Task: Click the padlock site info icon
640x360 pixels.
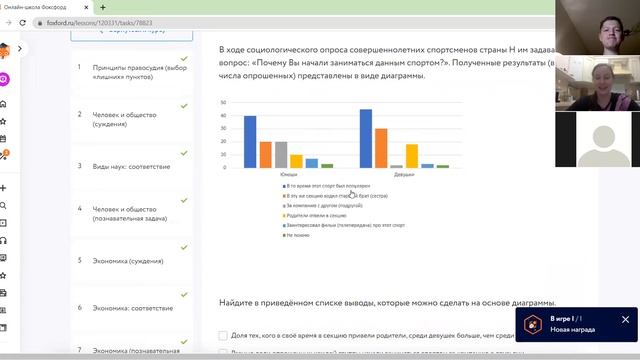Action: coord(40,23)
